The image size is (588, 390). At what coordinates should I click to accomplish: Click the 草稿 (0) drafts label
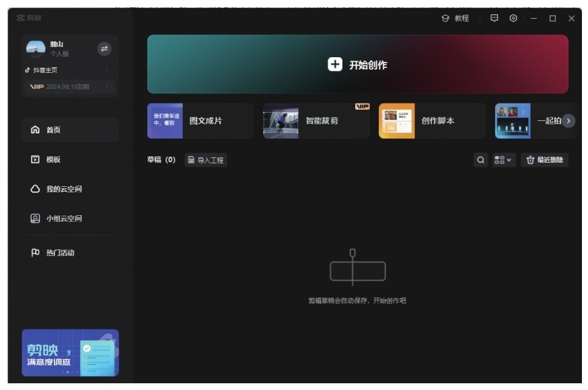pyautogui.click(x=161, y=159)
